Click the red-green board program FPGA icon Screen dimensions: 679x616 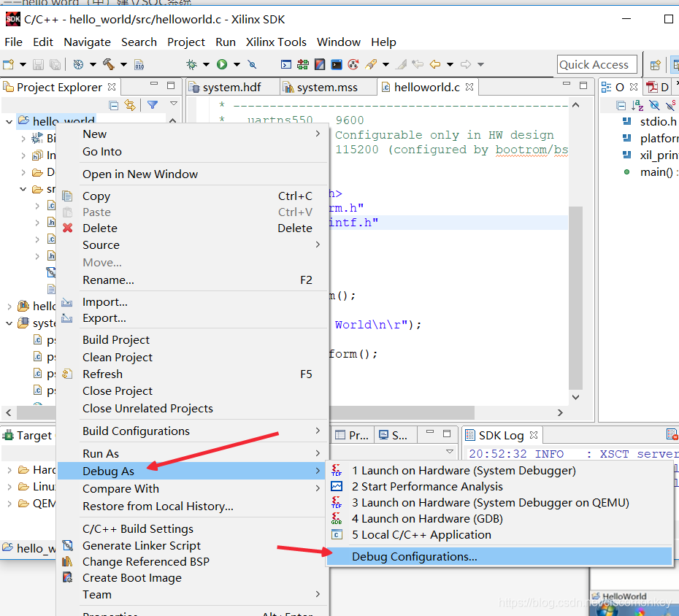(303, 64)
